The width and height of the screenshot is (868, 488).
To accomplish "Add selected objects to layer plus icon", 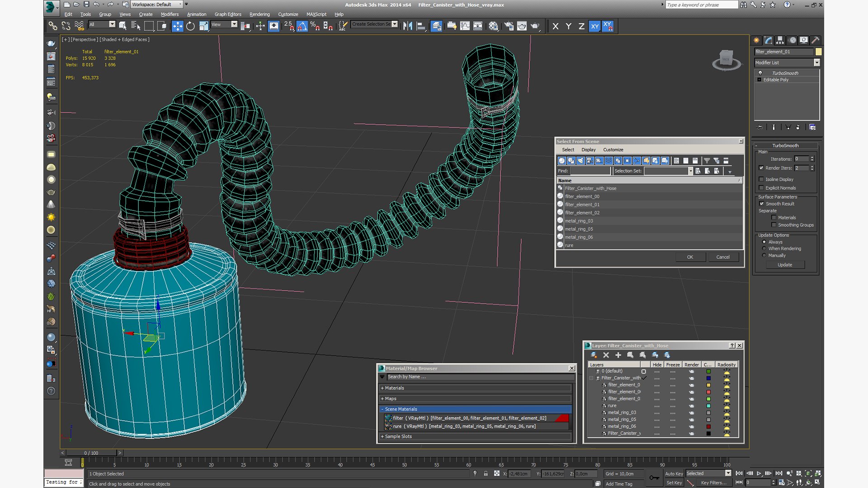I will (x=618, y=355).
